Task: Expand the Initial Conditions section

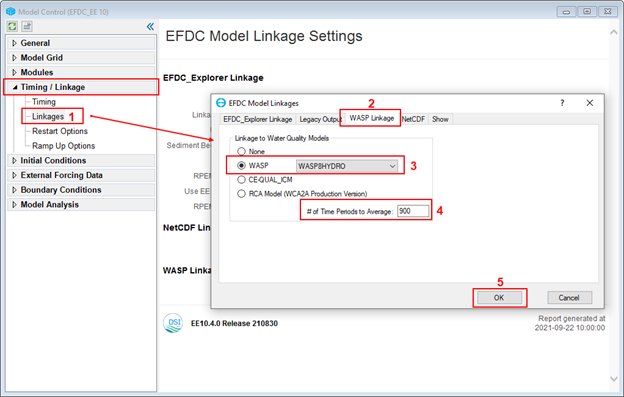Action: pyautogui.click(x=14, y=160)
